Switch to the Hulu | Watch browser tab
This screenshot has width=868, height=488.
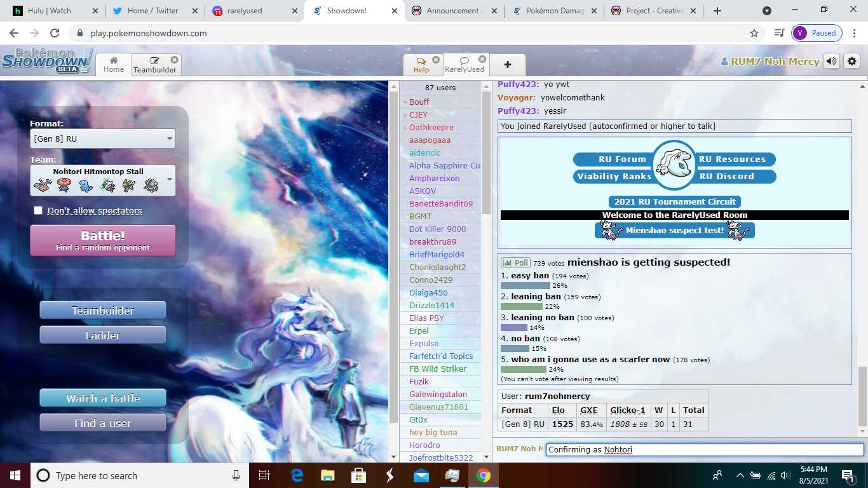point(56,11)
